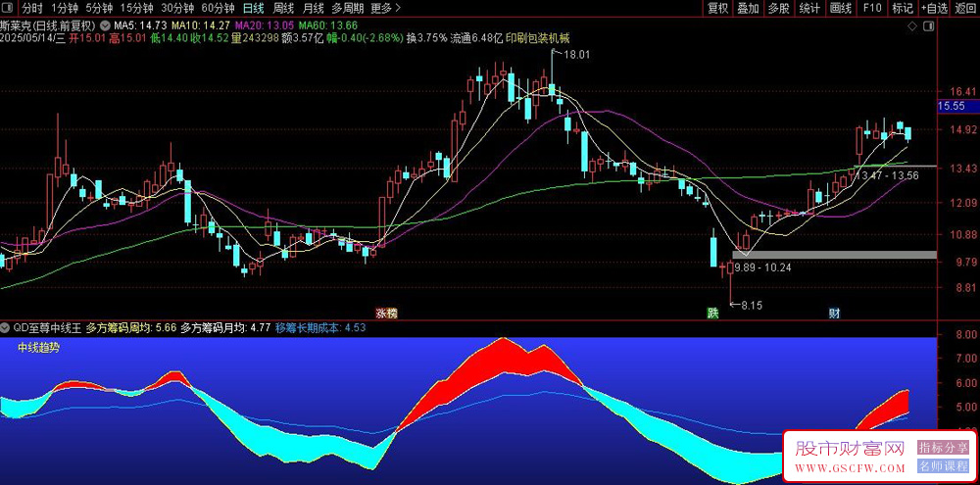Click the 斯莱克(日线.前复权) stock title
The width and height of the screenshot is (980, 485).
pos(47,25)
